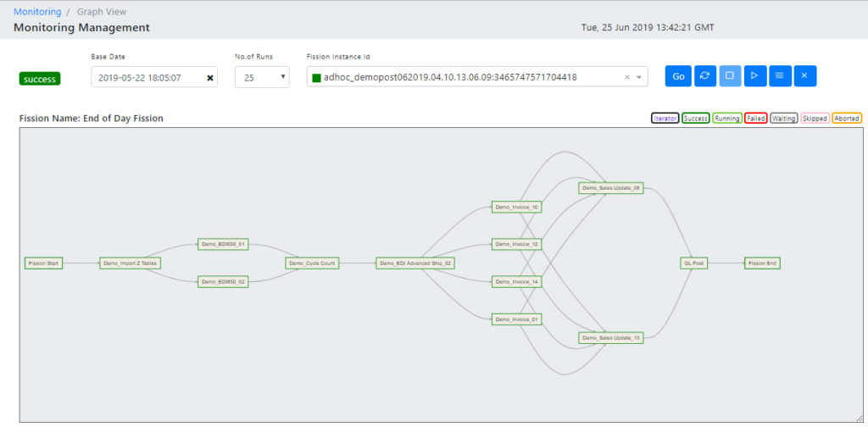The height and width of the screenshot is (427, 868).
Task: Toggle the Skipped legend filter
Action: click(x=814, y=119)
